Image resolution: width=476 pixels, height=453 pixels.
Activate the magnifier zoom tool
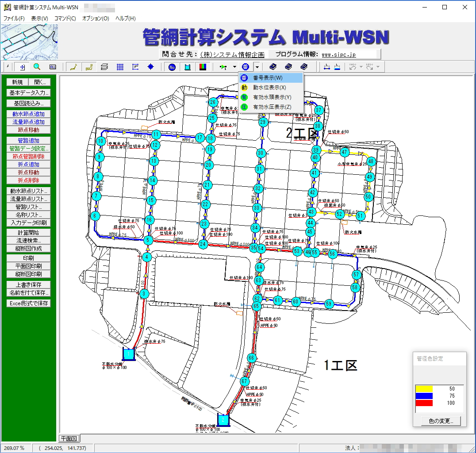pyautogui.click(x=37, y=67)
